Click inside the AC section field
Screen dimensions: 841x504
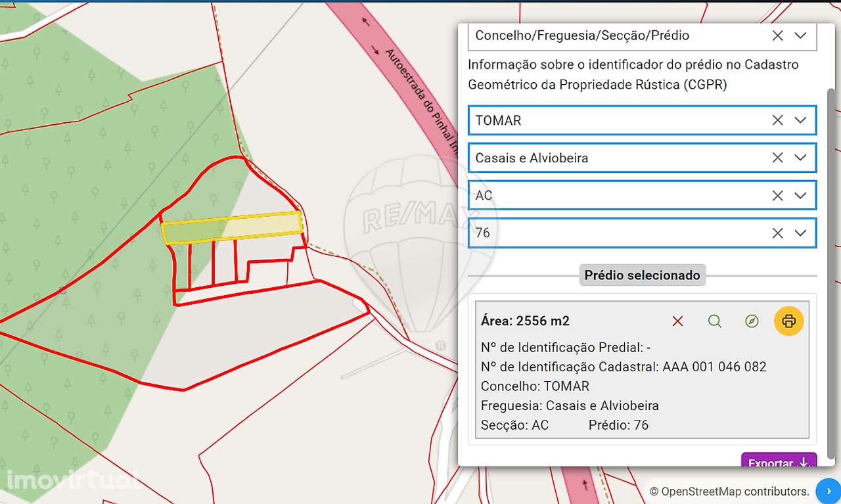(x=642, y=195)
